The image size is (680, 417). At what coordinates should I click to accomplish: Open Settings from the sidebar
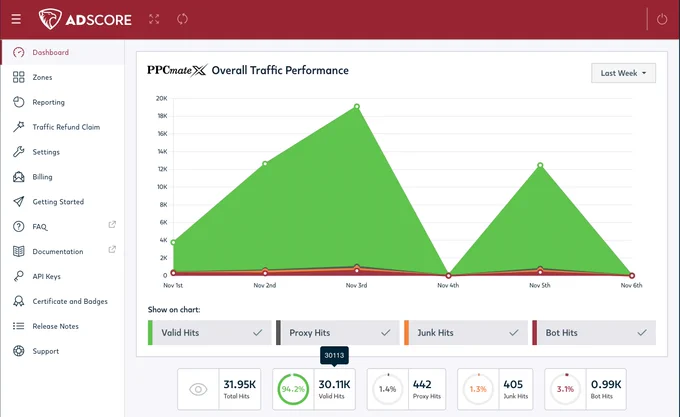click(62, 152)
